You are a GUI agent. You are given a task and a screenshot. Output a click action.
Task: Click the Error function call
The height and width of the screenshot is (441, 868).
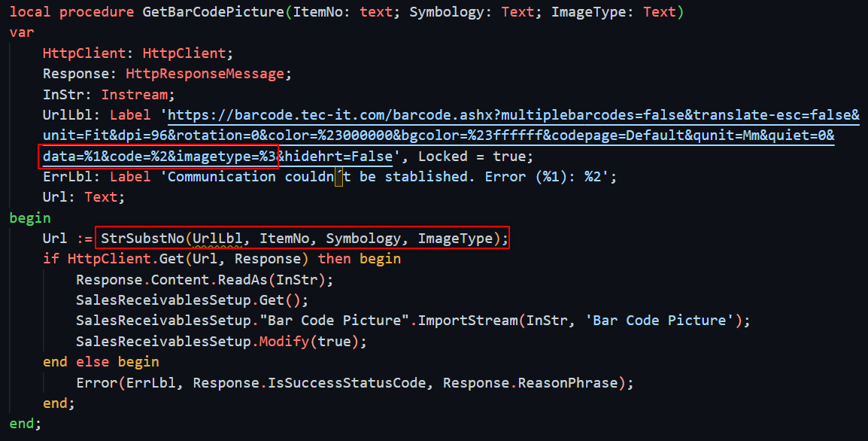click(x=93, y=382)
